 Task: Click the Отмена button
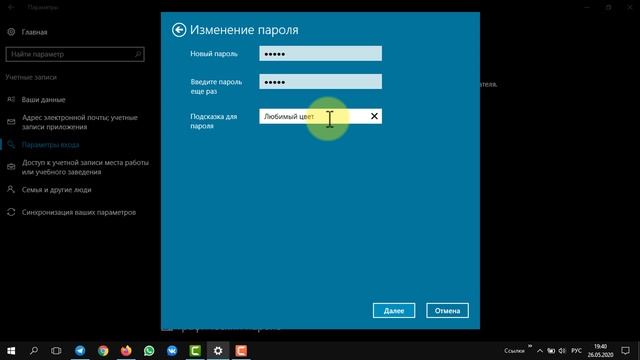point(447,311)
